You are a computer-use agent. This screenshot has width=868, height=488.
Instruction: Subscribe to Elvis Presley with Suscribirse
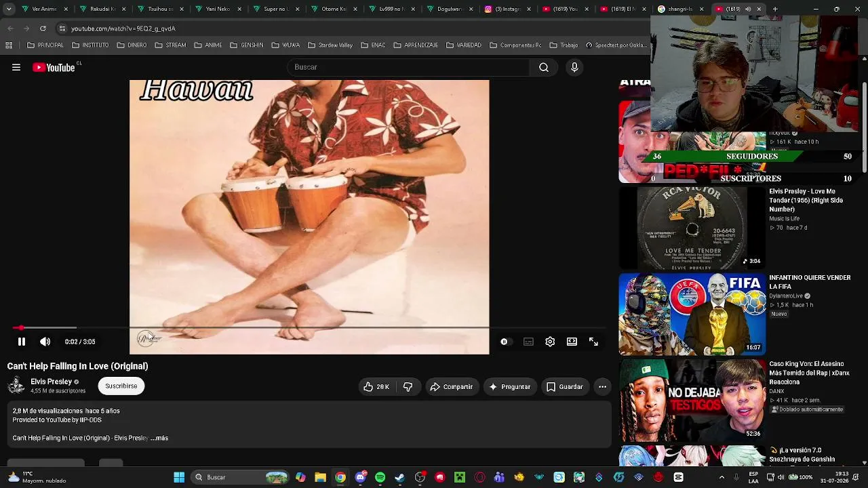(x=121, y=386)
